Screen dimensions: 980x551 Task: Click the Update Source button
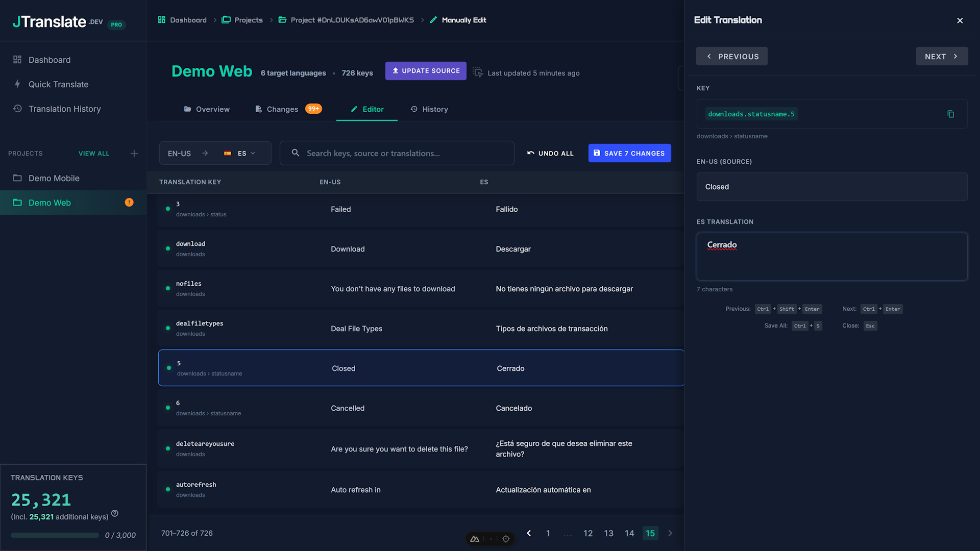click(426, 71)
